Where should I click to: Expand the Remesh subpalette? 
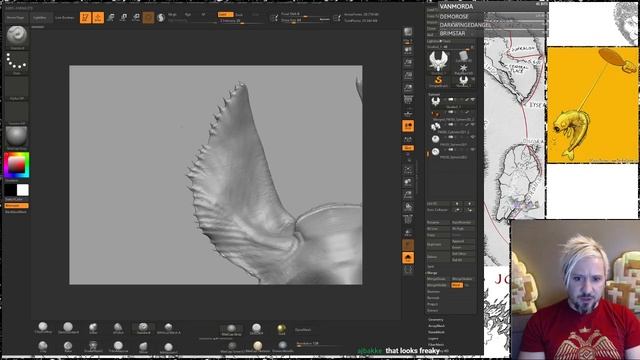[x=433, y=298]
